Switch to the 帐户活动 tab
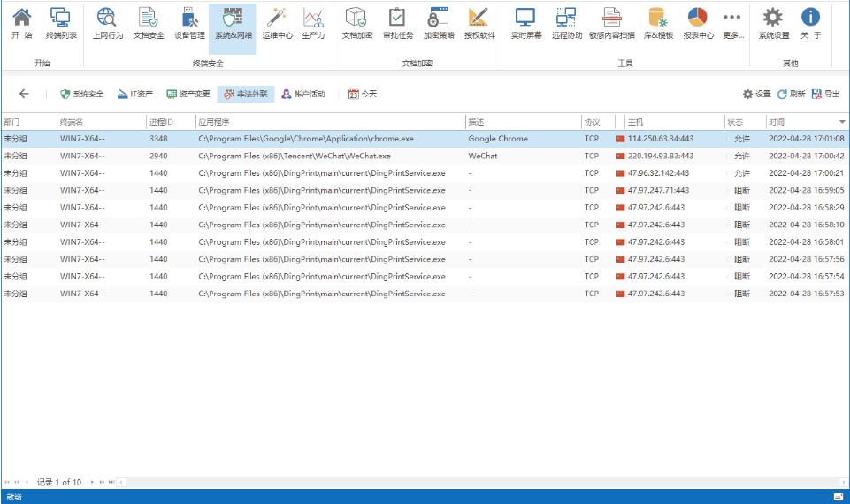The image size is (850, 504). pos(303,94)
